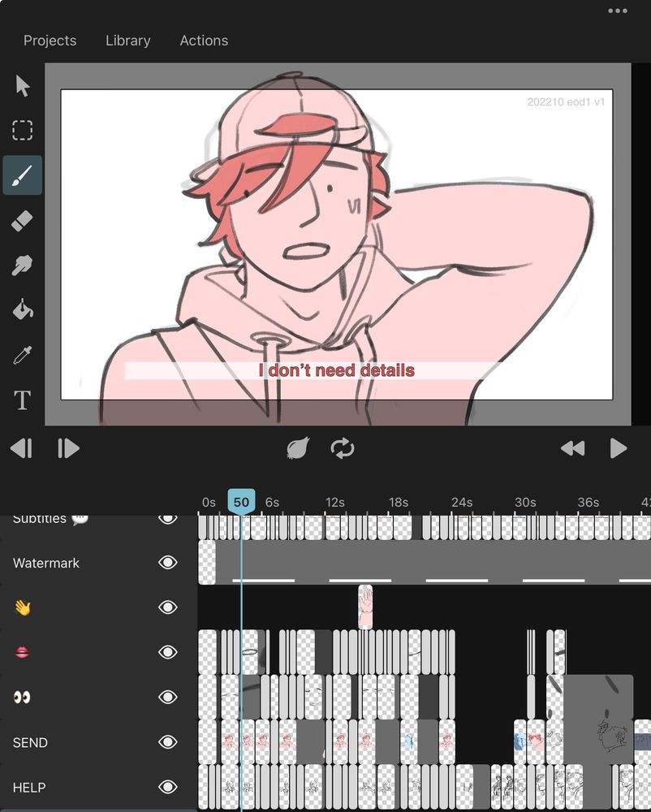Switch to the Eraser tool
This screenshot has width=651, height=812.
pyautogui.click(x=22, y=219)
